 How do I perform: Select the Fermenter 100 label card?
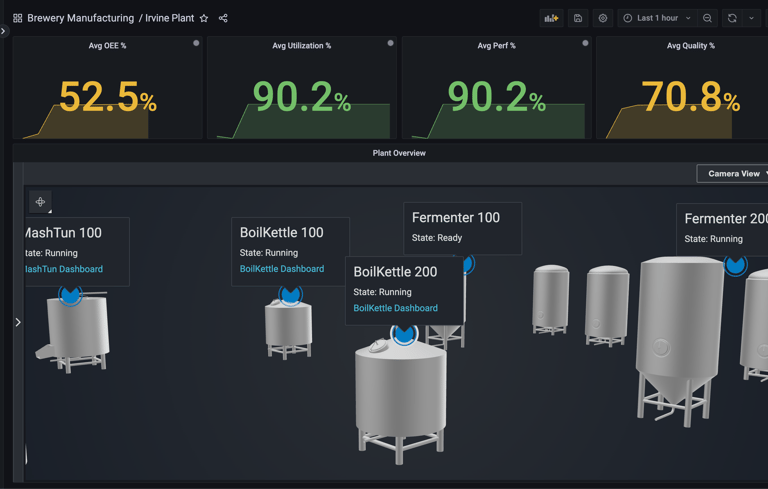pos(462,228)
